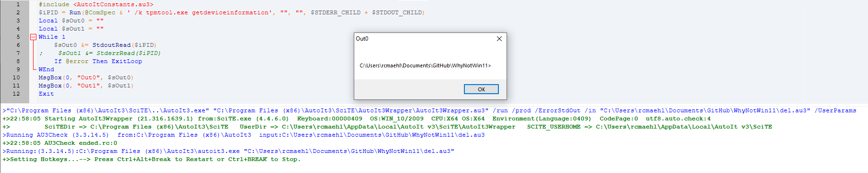This screenshot has width=868, height=173.
Task: Click the 'Setting Hotkeys' output line
Action: (x=152, y=159)
